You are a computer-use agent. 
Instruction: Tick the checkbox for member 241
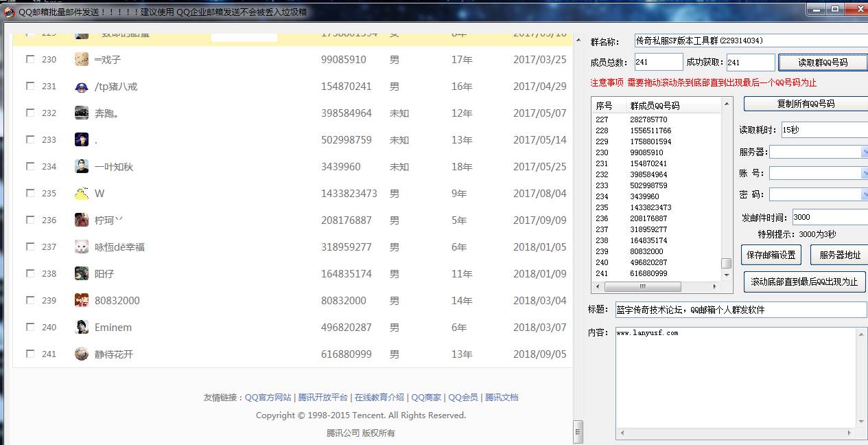[x=30, y=354]
